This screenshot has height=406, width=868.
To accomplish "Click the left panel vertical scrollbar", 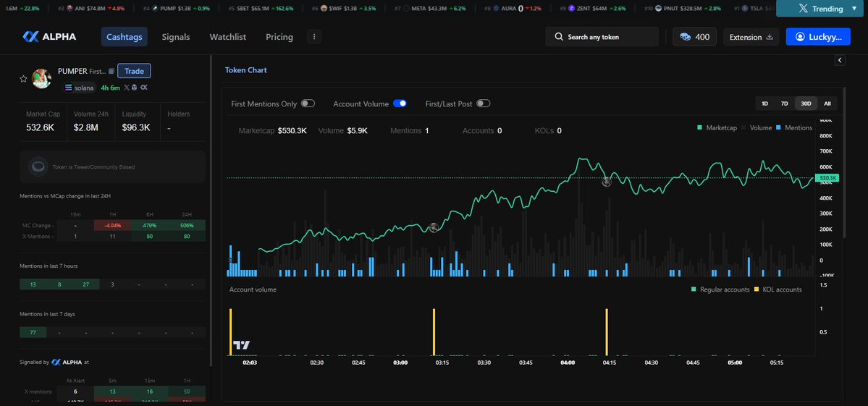I will pyautogui.click(x=211, y=210).
